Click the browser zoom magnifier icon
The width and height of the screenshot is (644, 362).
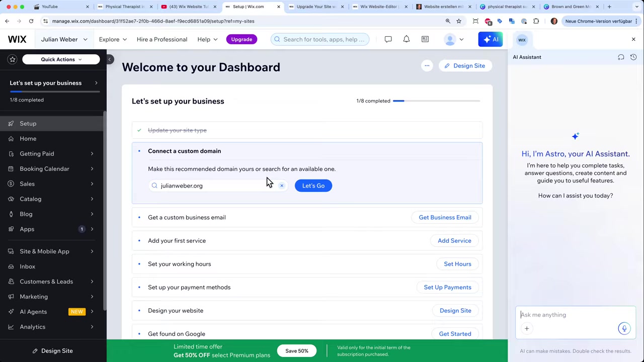tap(448, 21)
